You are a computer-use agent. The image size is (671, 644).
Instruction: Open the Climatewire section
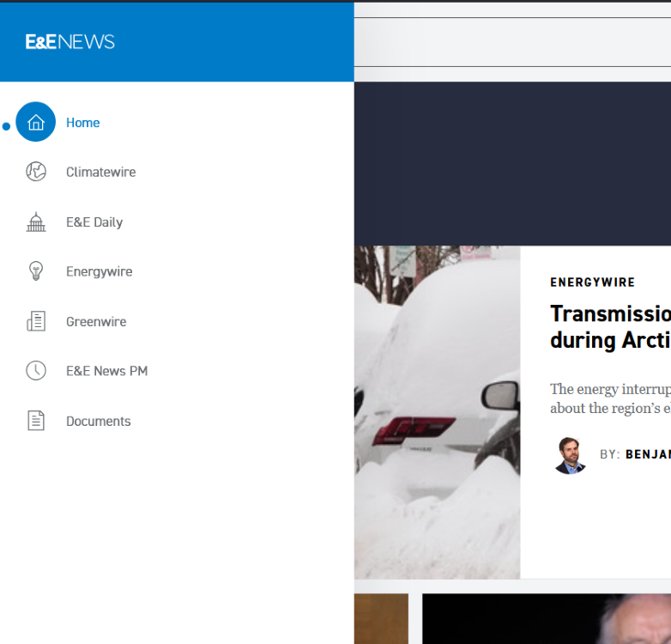point(101,172)
